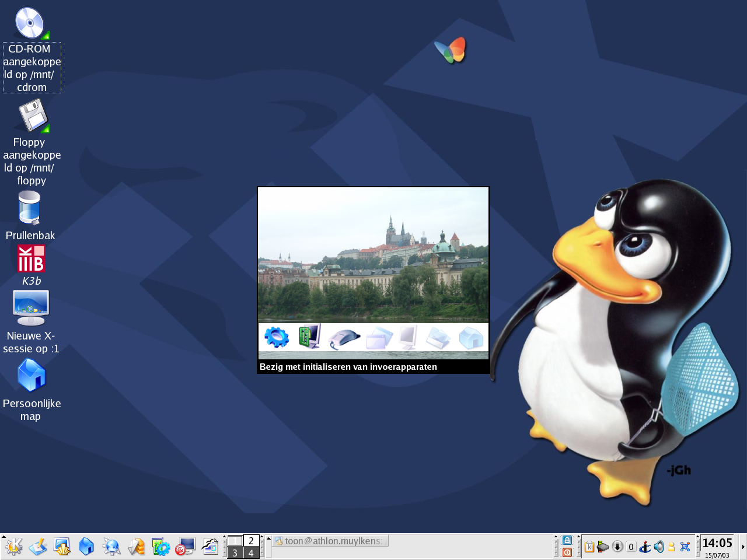Click the Prague castle splash image
The image size is (747, 560).
373,256
